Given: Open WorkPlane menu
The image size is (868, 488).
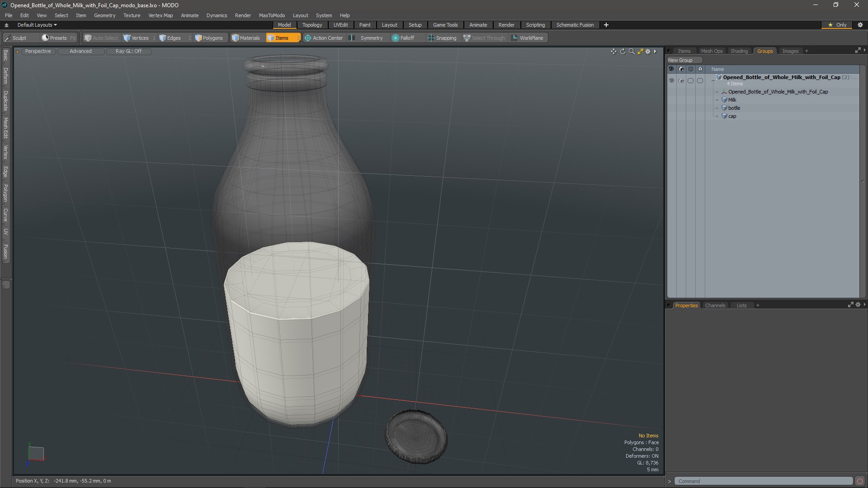Looking at the screenshot, I should 527,38.
